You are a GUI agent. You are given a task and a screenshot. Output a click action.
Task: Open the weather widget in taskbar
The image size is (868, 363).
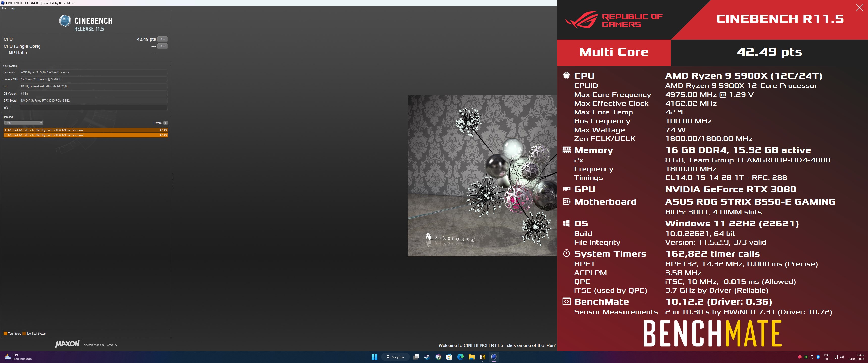[x=18, y=357]
